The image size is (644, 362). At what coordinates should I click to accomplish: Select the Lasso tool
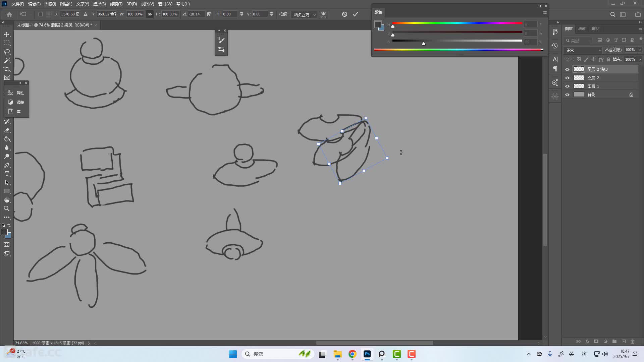[7, 52]
